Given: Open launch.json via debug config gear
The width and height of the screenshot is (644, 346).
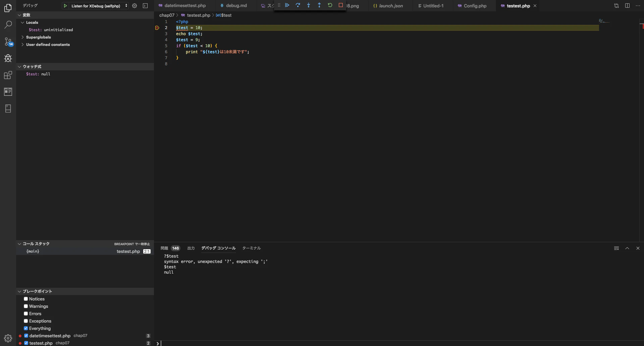Looking at the screenshot, I should pyautogui.click(x=135, y=6).
